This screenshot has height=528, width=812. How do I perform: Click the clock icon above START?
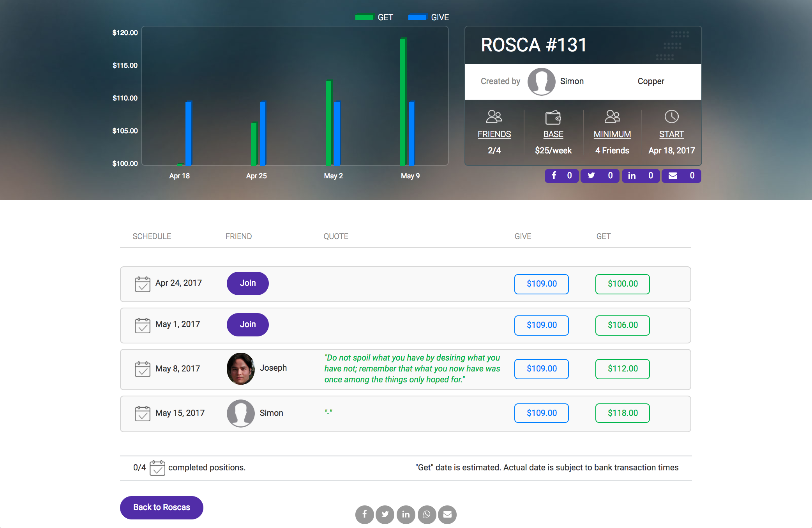pyautogui.click(x=671, y=116)
